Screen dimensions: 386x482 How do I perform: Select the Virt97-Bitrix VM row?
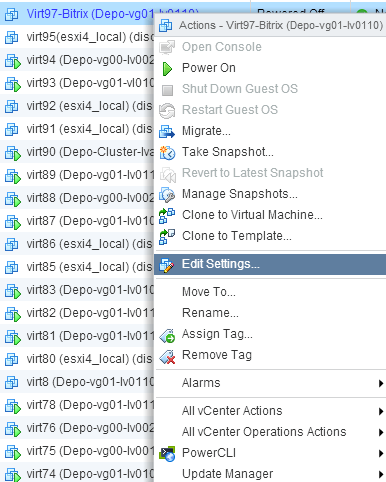pyautogui.click(x=77, y=14)
